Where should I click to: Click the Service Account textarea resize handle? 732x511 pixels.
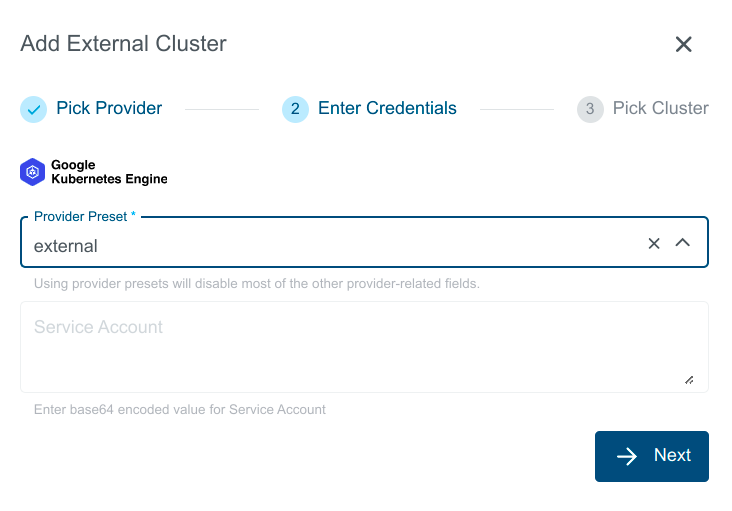(689, 380)
